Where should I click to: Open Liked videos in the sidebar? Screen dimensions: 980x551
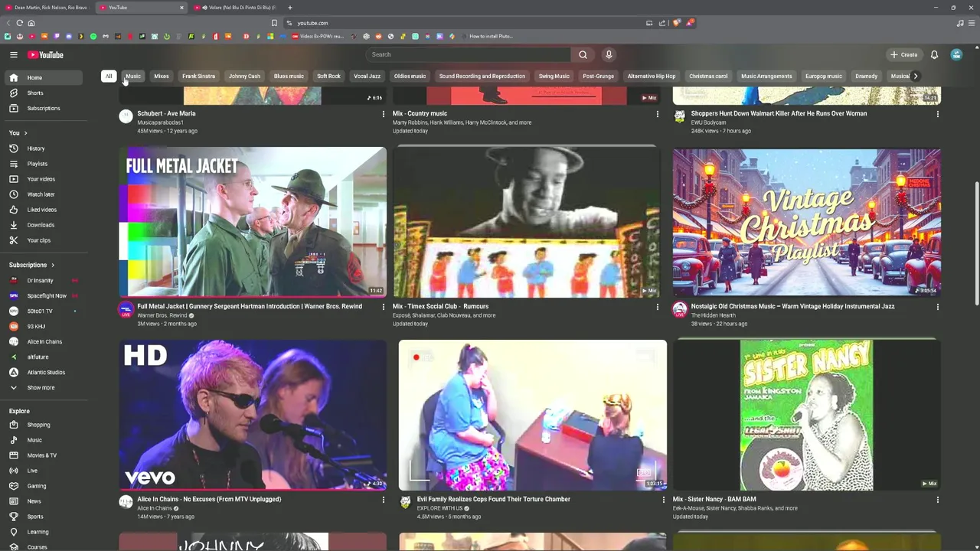tap(42, 210)
